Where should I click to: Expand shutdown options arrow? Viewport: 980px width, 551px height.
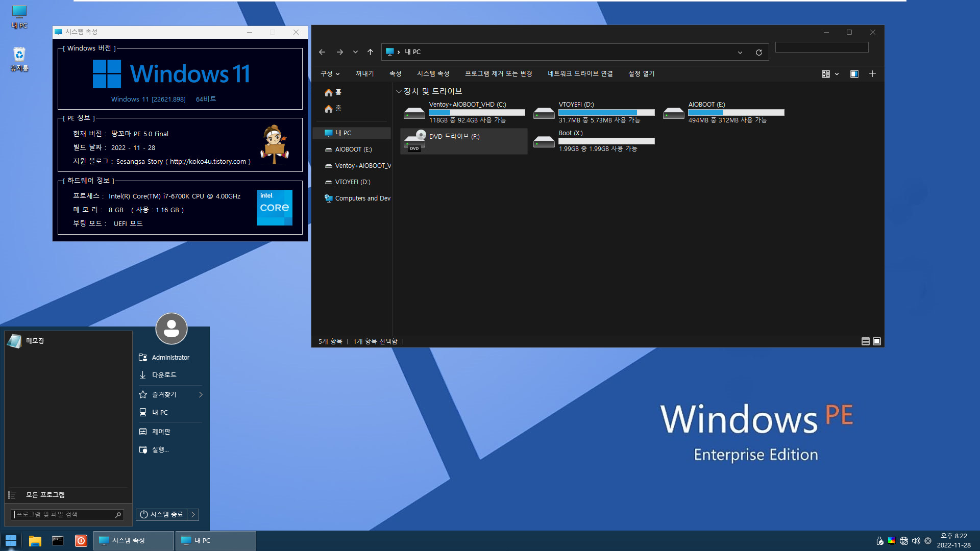tap(193, 514)
